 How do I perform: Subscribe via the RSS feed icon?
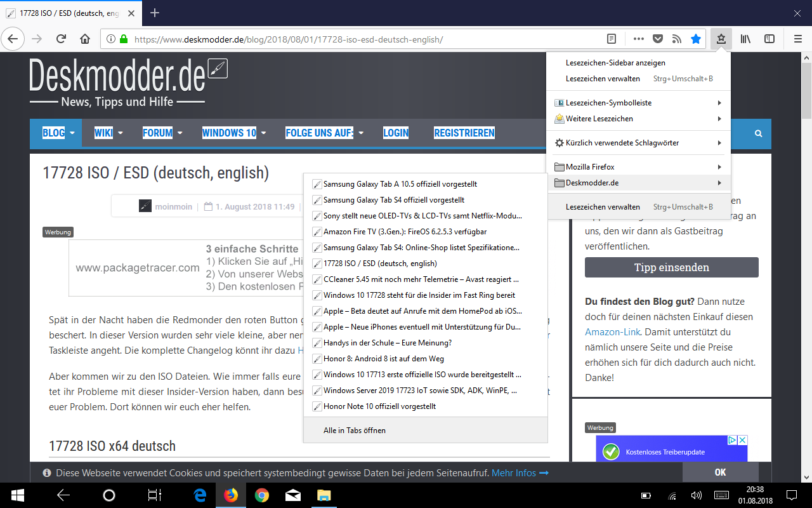677,39
